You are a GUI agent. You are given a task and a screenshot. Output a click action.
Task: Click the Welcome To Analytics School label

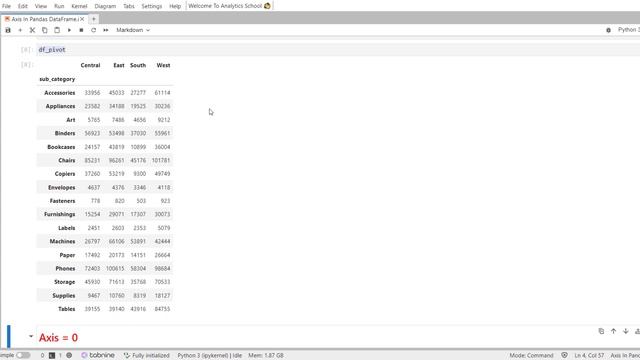coord(229,6)
